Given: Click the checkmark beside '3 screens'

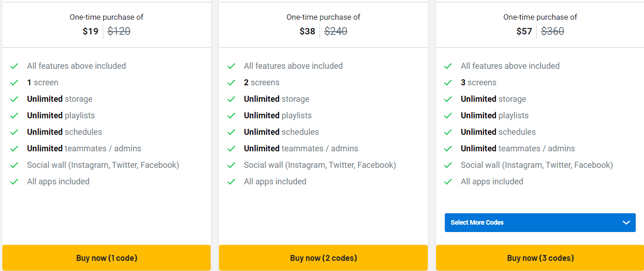Looking at the screenshot, I should click(448, 83).
